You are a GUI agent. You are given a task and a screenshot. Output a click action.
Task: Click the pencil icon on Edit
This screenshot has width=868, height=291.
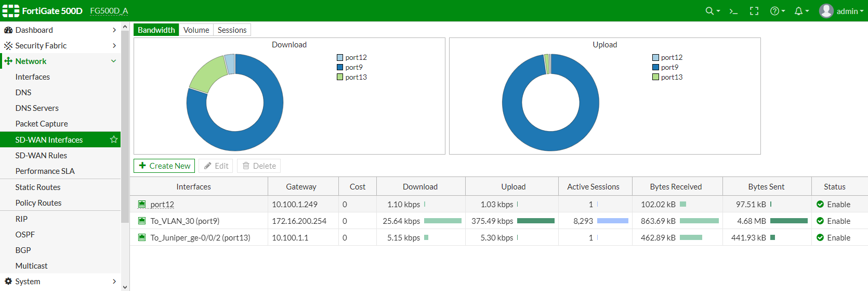(208, 166)
